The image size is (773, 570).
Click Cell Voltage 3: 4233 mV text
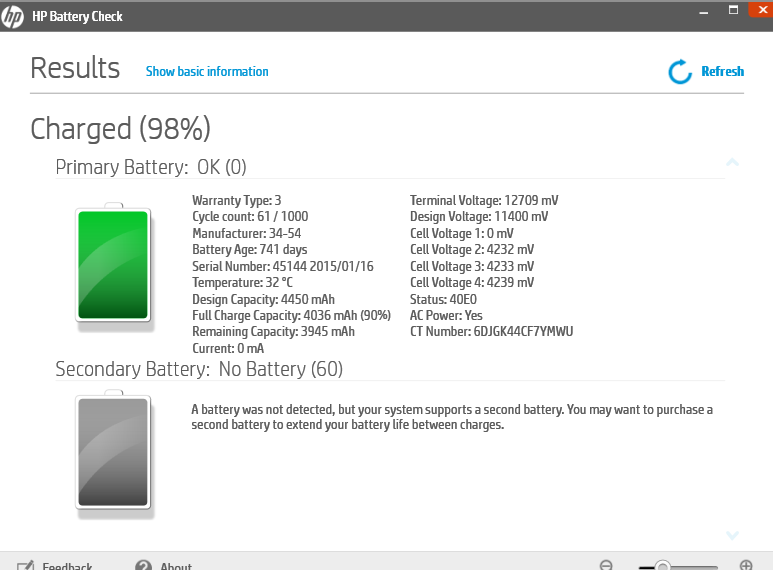coord(472,266)
